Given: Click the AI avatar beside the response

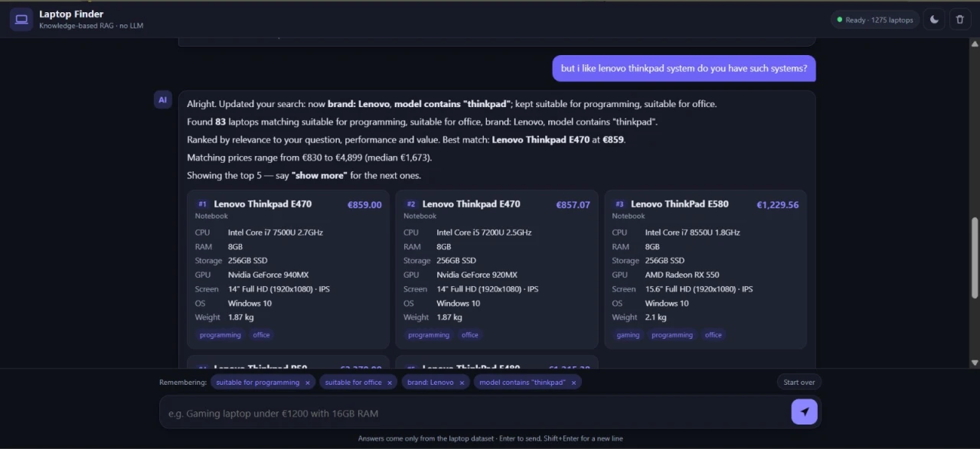Looking at the screenshot, I should (162, 99).
